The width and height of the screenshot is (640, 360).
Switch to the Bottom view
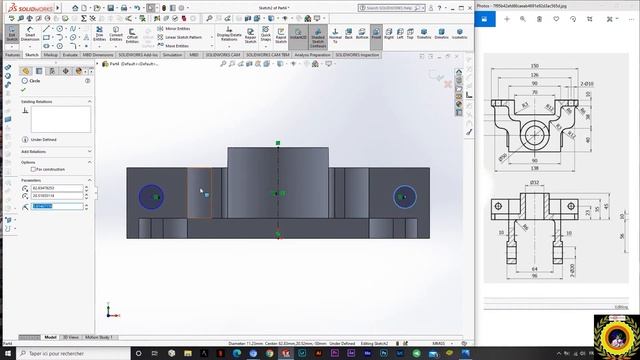tap(362, 34)
